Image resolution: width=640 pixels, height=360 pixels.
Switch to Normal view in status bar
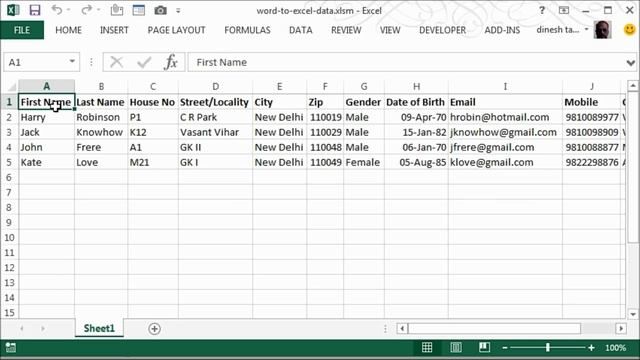427,348
